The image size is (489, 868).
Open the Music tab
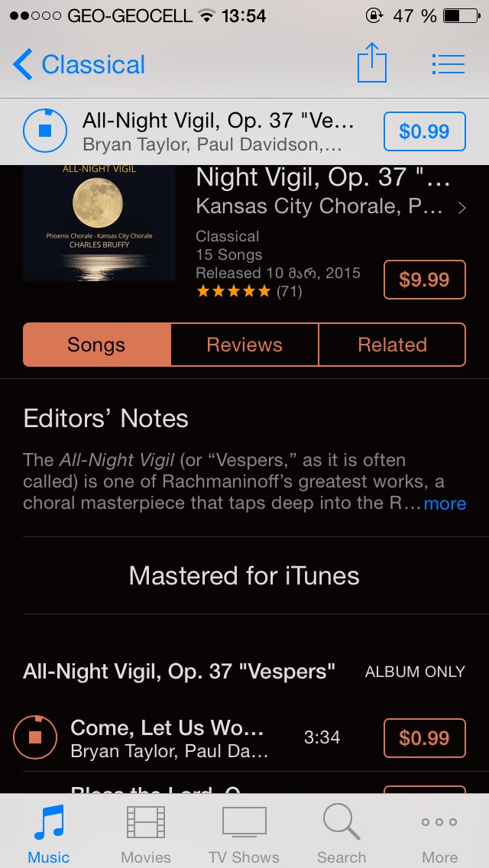49,832
